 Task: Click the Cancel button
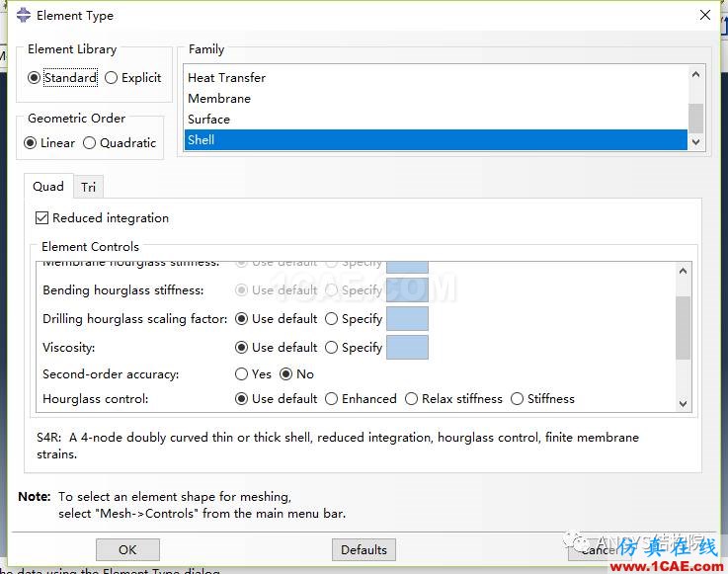[x=599, y=550]
